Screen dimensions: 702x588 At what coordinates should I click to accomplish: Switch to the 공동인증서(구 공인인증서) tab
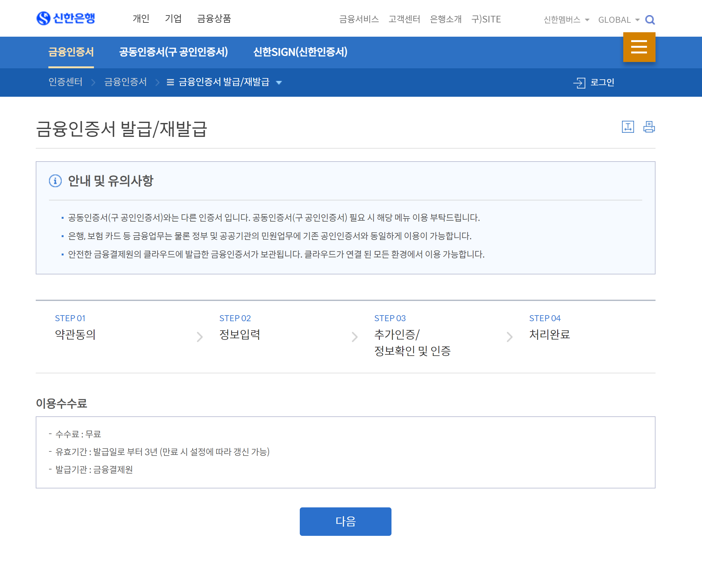coord(174,52)
